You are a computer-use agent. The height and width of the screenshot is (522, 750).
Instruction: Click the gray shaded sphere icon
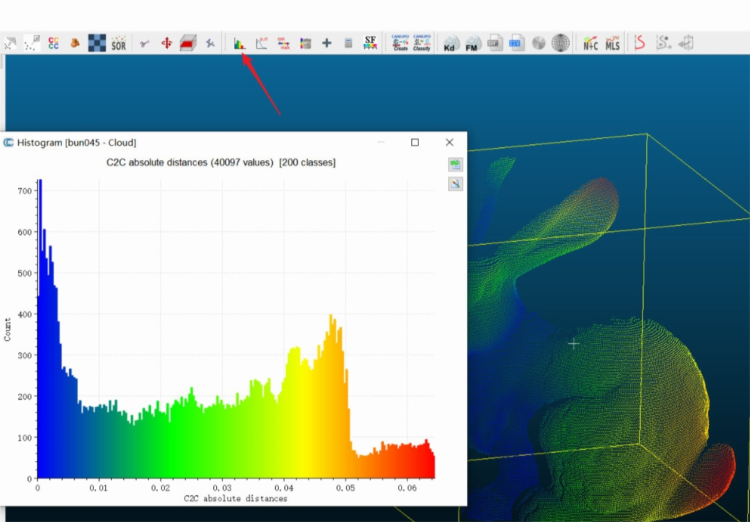click(539, 44)
